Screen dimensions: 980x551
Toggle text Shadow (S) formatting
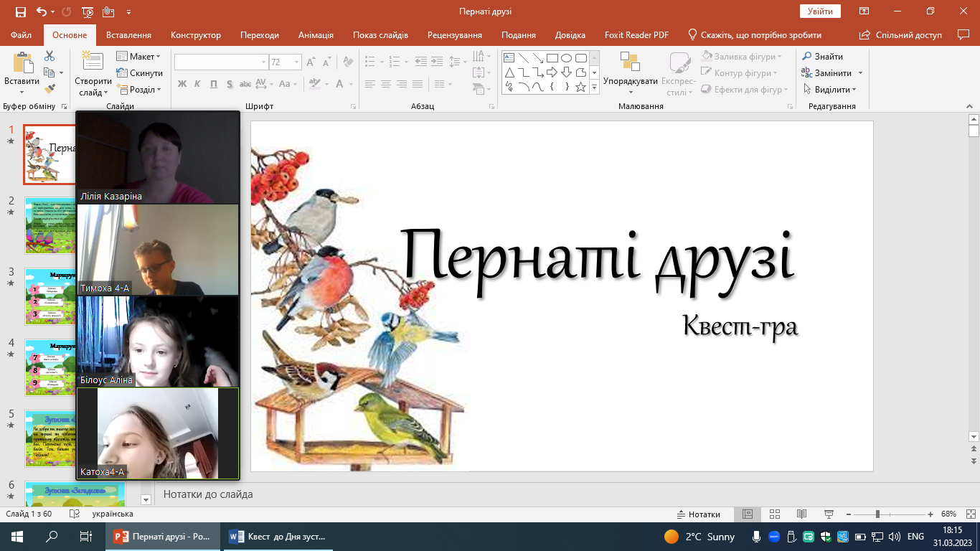point(230,84)
